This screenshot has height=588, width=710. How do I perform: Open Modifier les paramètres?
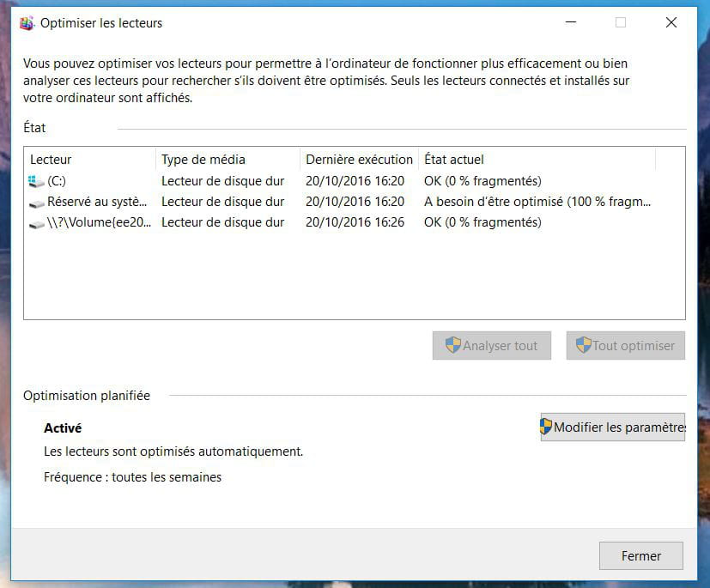(x=613, y=427)
